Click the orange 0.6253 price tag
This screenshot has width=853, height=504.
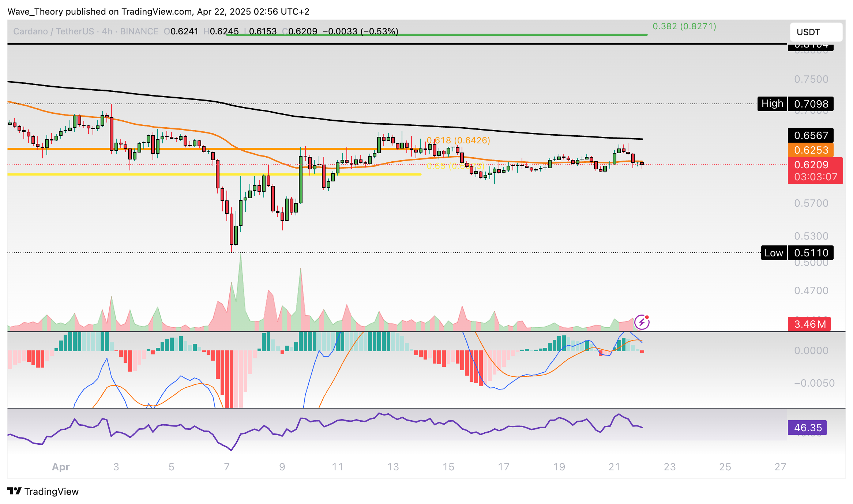(811, 150)
